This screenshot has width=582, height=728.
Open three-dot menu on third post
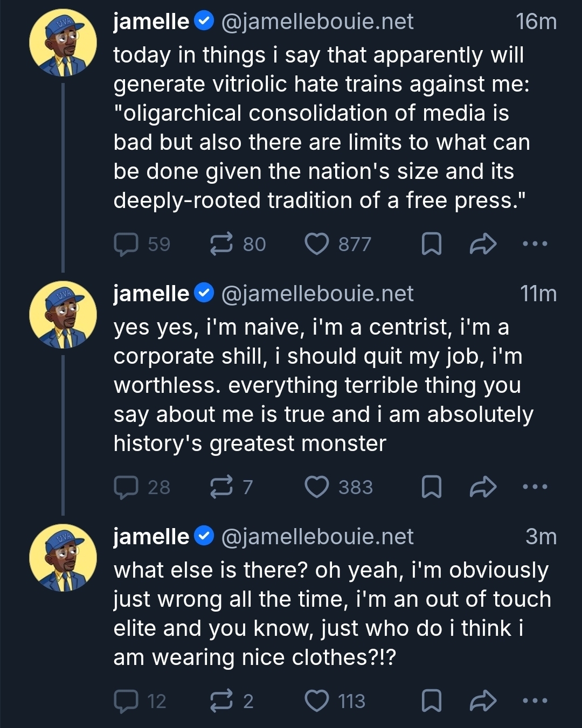[x=535, y=701]
